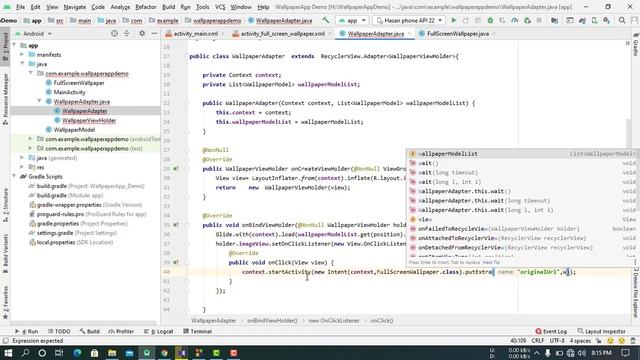Open the Resource Manager side panel
Image resolution: width=640 pixels, height=360 pixels.
pos(5,99)
